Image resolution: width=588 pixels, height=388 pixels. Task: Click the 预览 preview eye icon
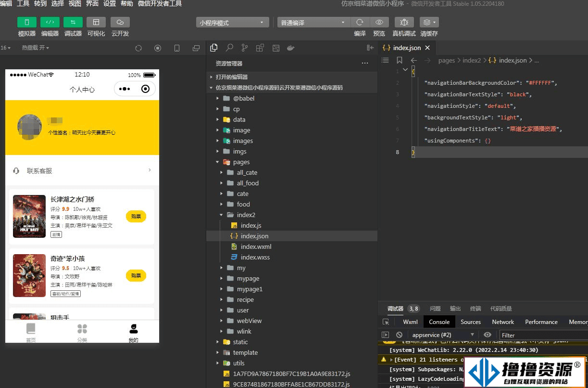379,23
